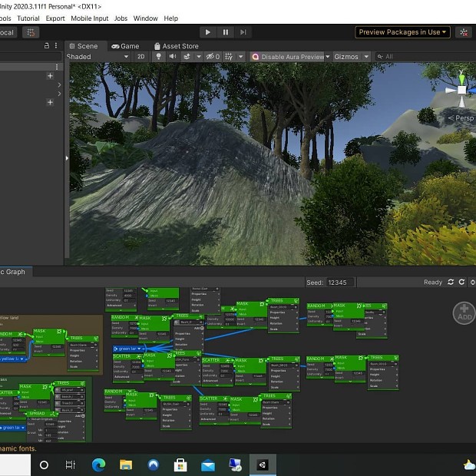The image size is (476, 476).
Task: Pause the game with the Pause button
Action: coord(226,32)
